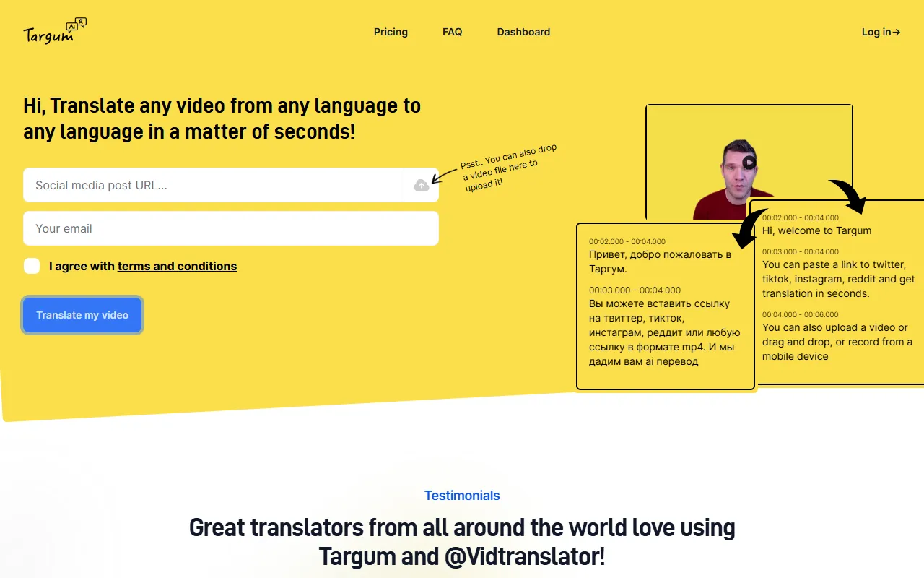Click into the Your email field

click(x=231, y=228)
